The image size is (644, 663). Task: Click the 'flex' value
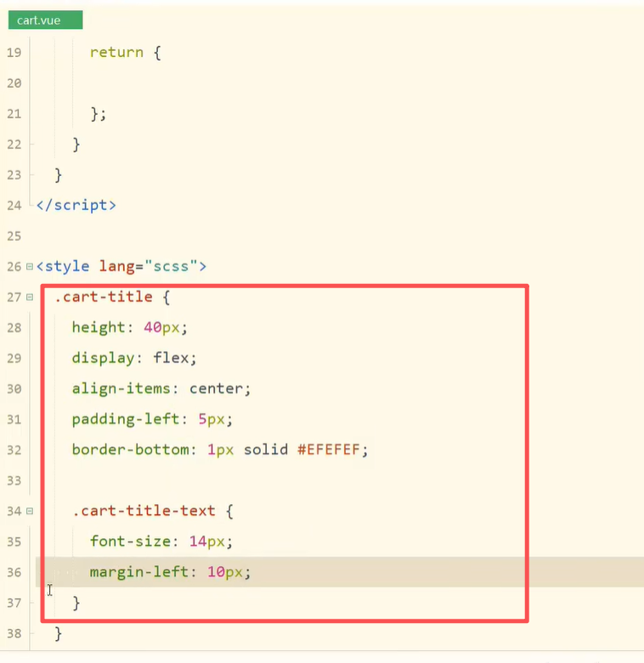click(171, 358)
